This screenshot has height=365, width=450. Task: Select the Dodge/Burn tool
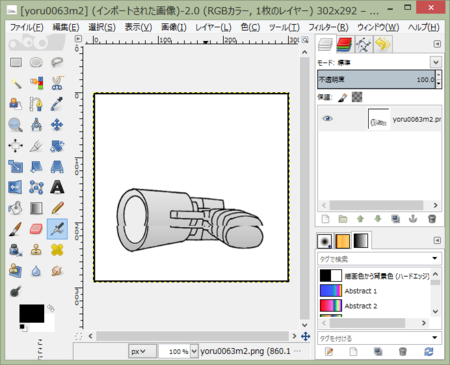click(x=16, y=292)
